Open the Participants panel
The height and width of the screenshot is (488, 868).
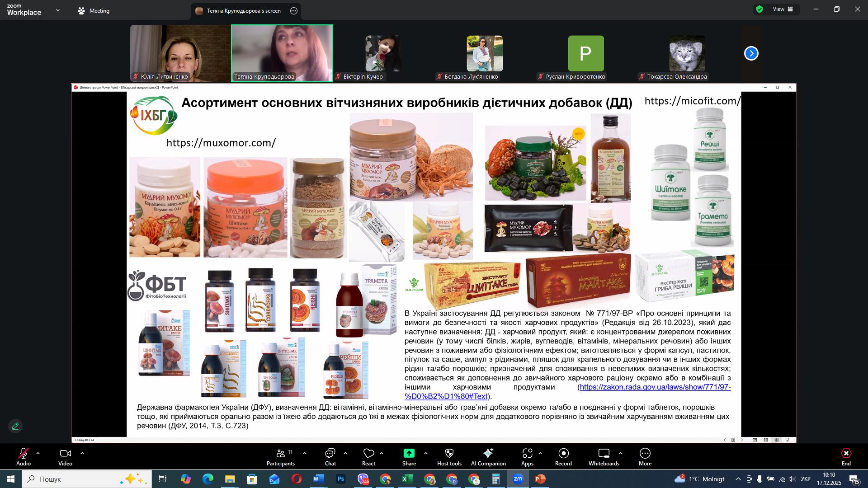(x=280, y=456)
